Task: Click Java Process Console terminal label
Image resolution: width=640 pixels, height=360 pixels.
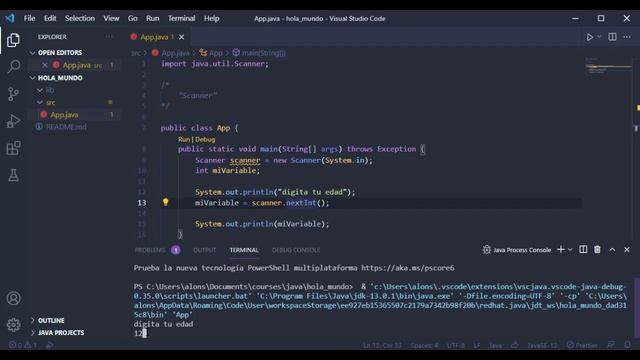Action: [517, 250]
